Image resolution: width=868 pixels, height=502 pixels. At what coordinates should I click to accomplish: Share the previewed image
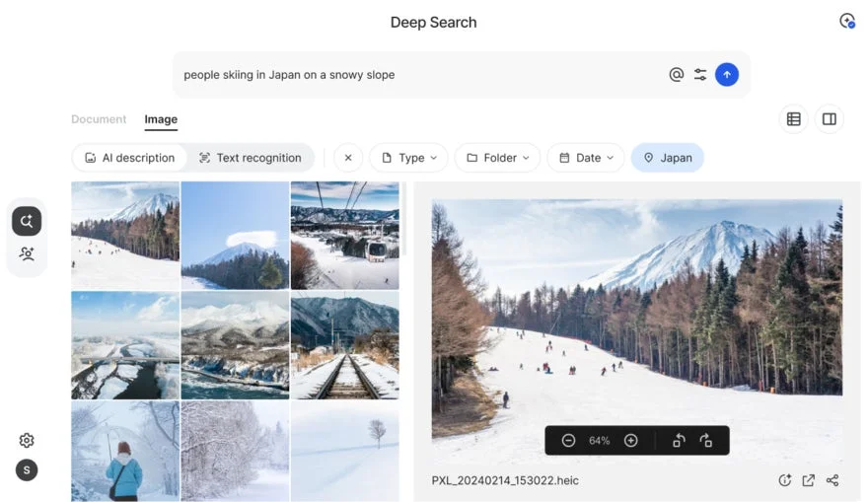[832, 480]
